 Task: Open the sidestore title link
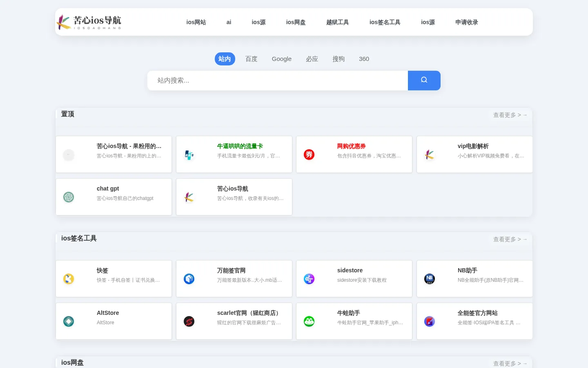coord(350,270)
